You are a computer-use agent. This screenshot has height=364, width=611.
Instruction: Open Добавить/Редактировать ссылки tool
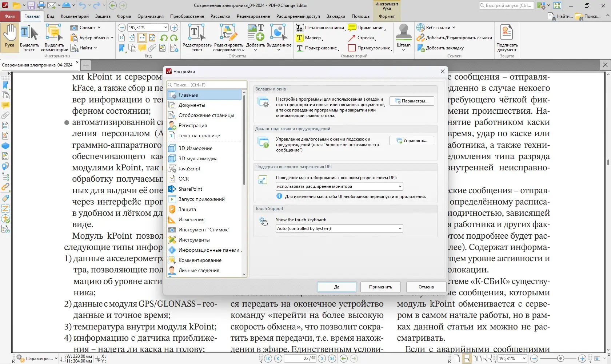(454, 38)
